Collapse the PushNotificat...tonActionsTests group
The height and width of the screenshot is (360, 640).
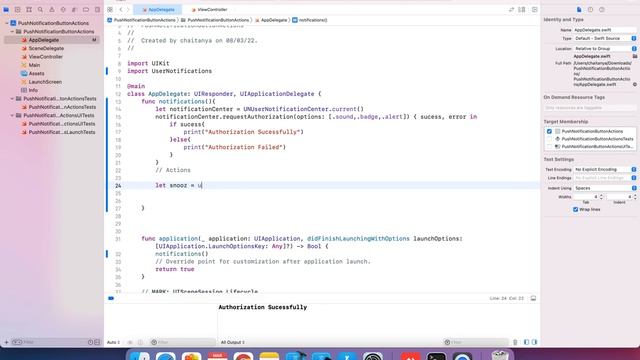[x=12, y=99]
